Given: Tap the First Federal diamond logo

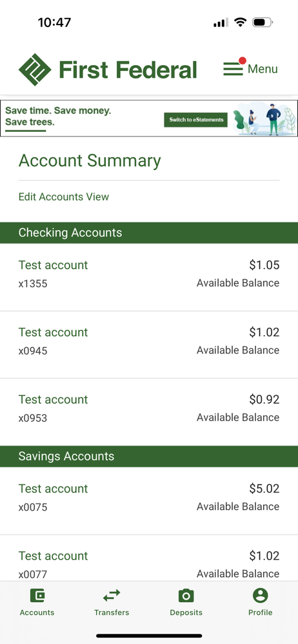Looking at the screenshot, I should pos(35,70).
